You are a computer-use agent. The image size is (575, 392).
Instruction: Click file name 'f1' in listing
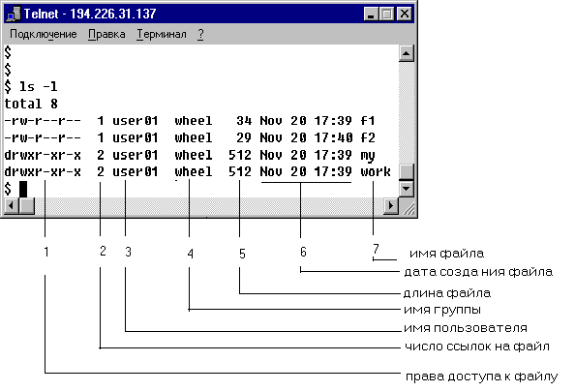(x=368, y=121)
